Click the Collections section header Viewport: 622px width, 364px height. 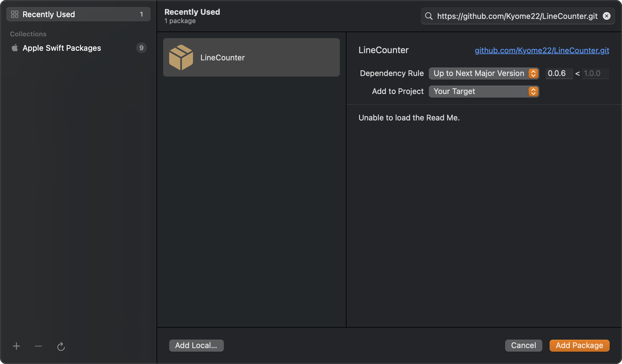28,34
